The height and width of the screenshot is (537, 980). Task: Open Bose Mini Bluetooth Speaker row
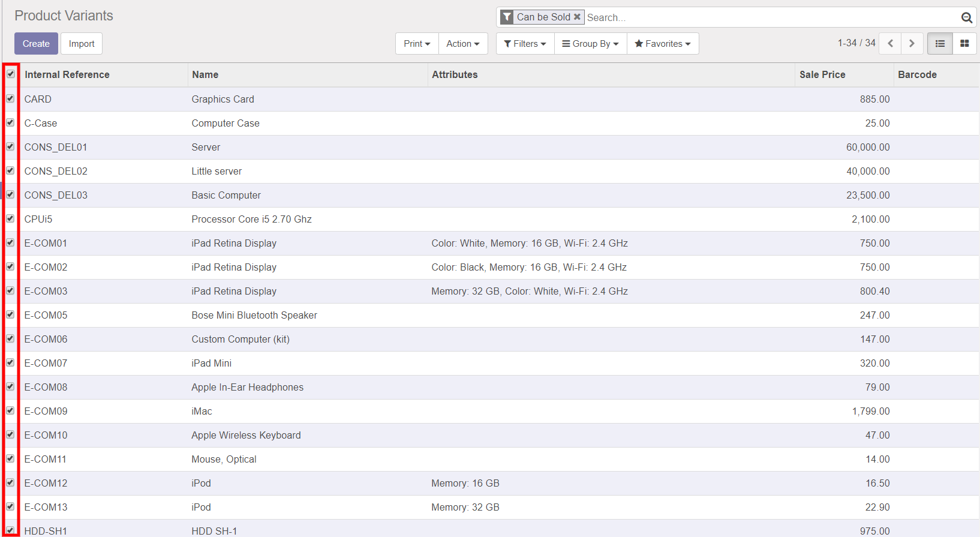[x=491, y=315]
